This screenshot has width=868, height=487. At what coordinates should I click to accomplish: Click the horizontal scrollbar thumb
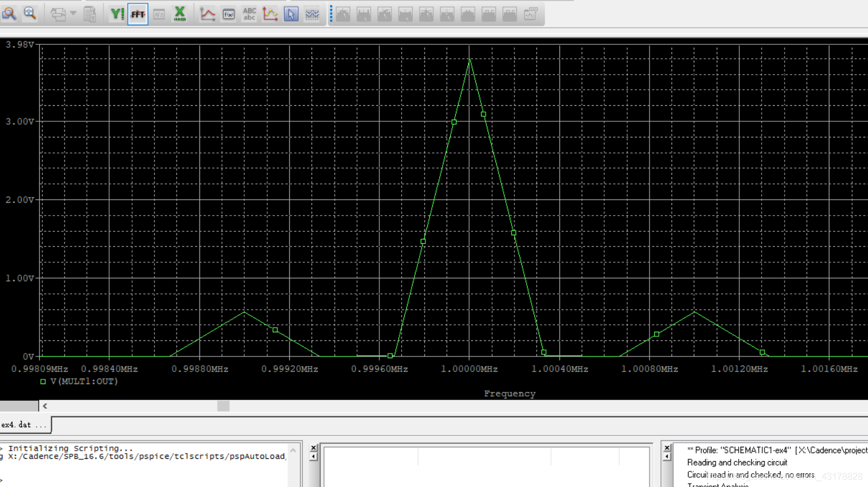point(223,406)
